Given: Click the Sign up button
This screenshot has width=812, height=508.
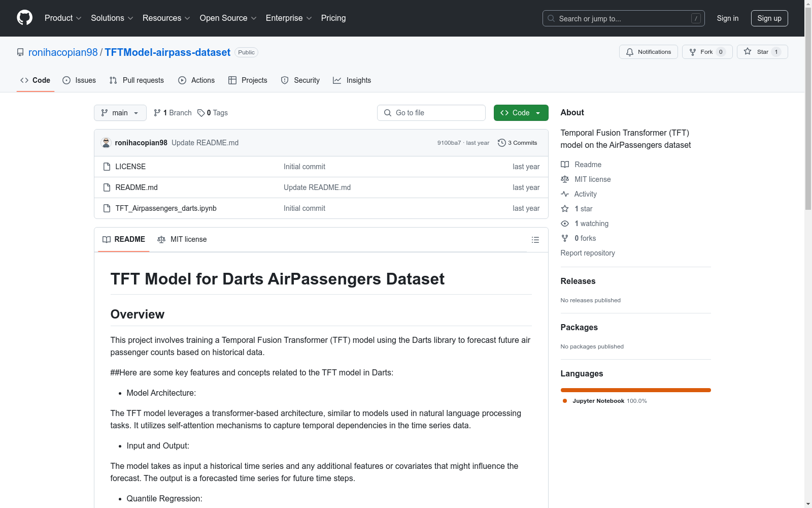Looking at the screenshot, I should tap(769, 18).
